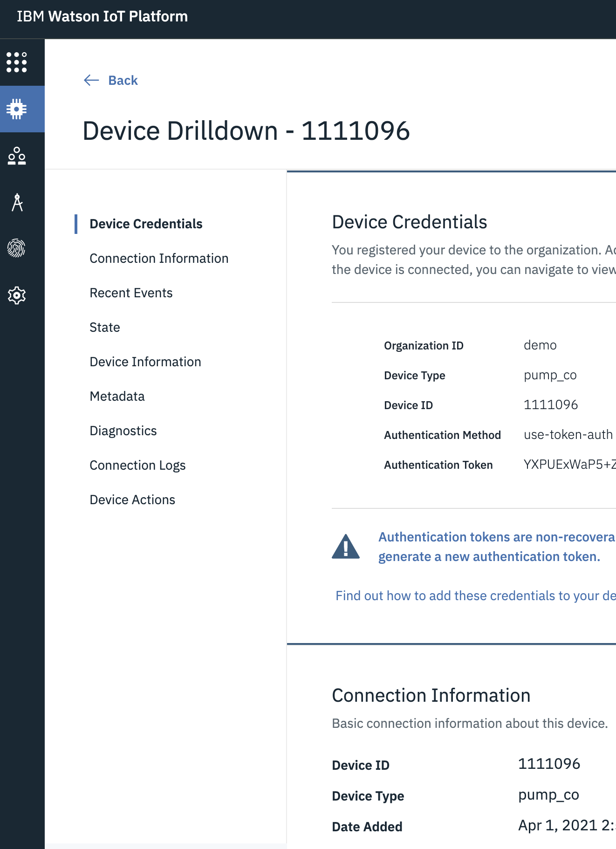
Task: Click Device Type value 'pump_co' in credentials
Action: tap(550, 375)
